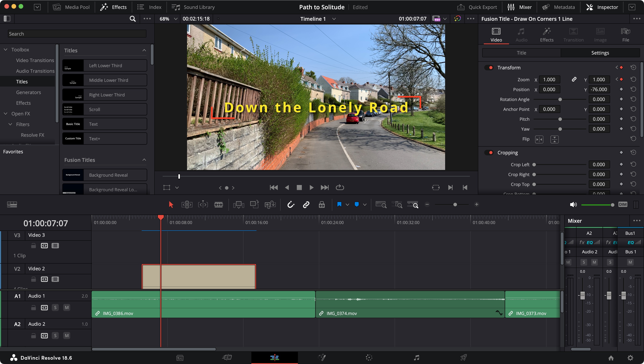Adjust the Rotation Angle slider
Image resolution: width=644 pixels, height=364 pixels.
(560, 99)
